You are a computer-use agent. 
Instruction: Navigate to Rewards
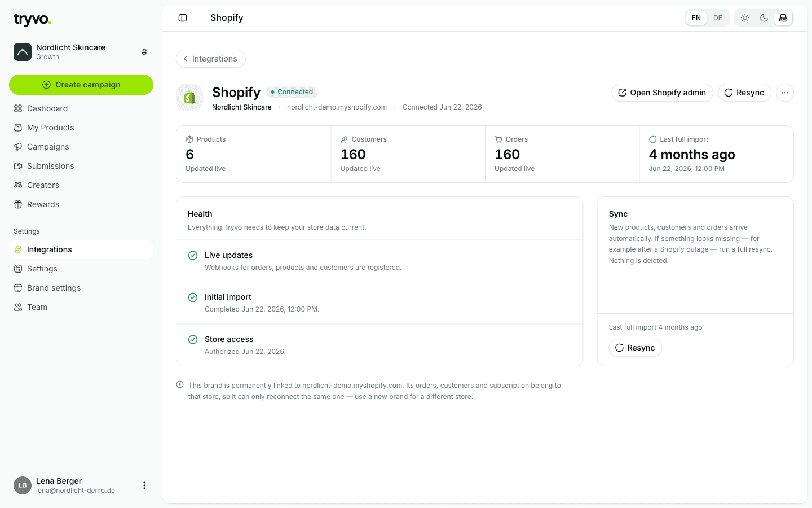[x=81, y=204]
